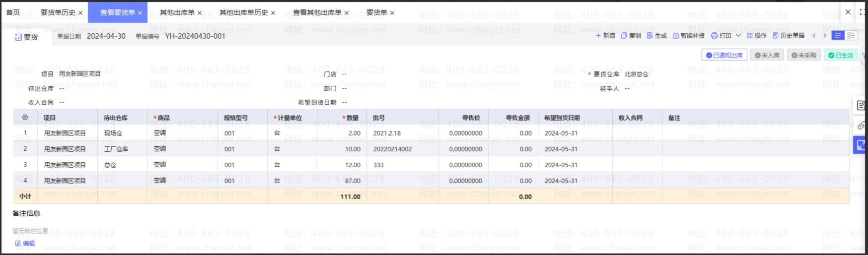Click the fullscreen expand icon at top right
Viewport: 868px width, 255px height.
pyautogui.click(x=864, y=12)
